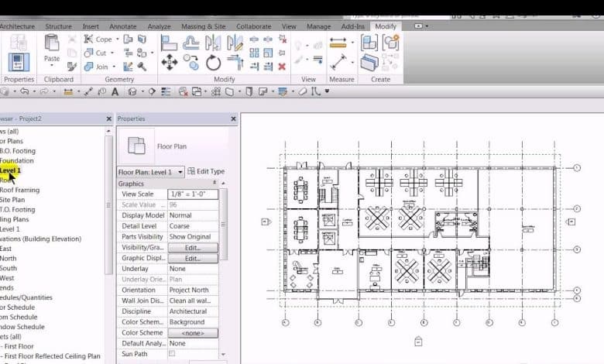Switch to the Annotate tab
Viewport: 604px width, 364px height.
coord(123,26)
